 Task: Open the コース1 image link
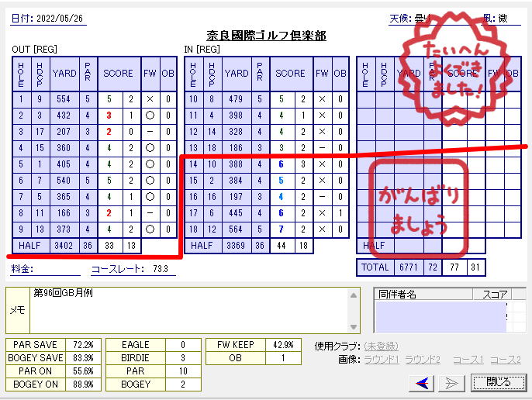pos(468,359)
